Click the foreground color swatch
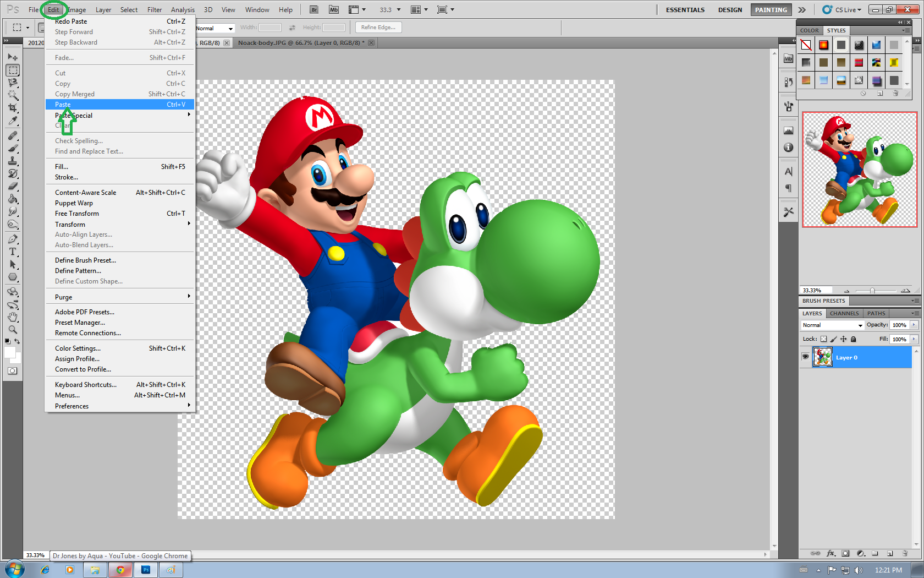 point(9,353)
